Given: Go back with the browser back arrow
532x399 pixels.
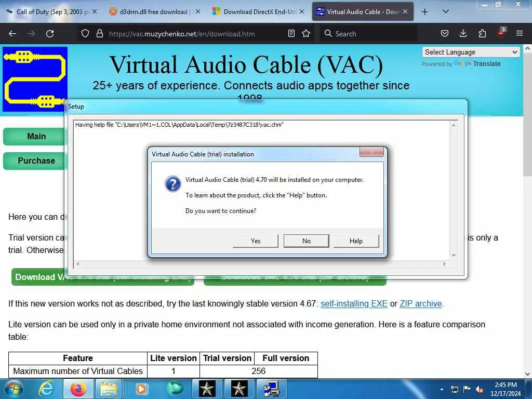Looking at the screenshot, I should pyautogui.click(x=12, y=34).
